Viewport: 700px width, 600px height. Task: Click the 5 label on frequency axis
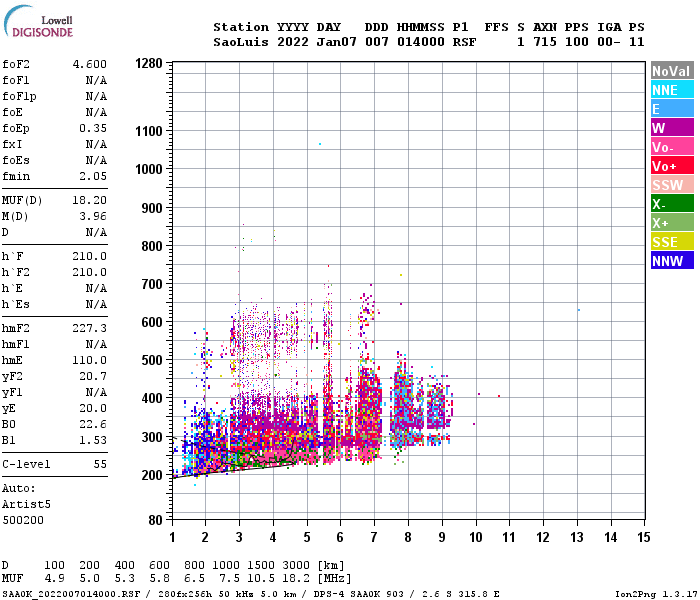click(x=307, y=537)
